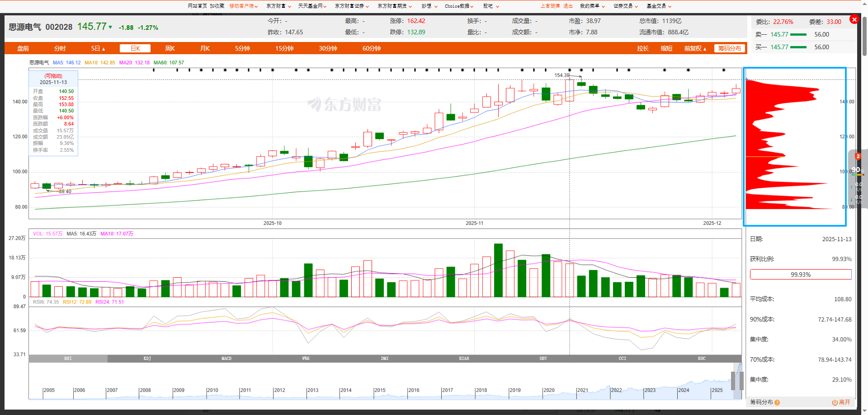
Task: Click the 买一 buy price 145.77
Action: point(779,47)
